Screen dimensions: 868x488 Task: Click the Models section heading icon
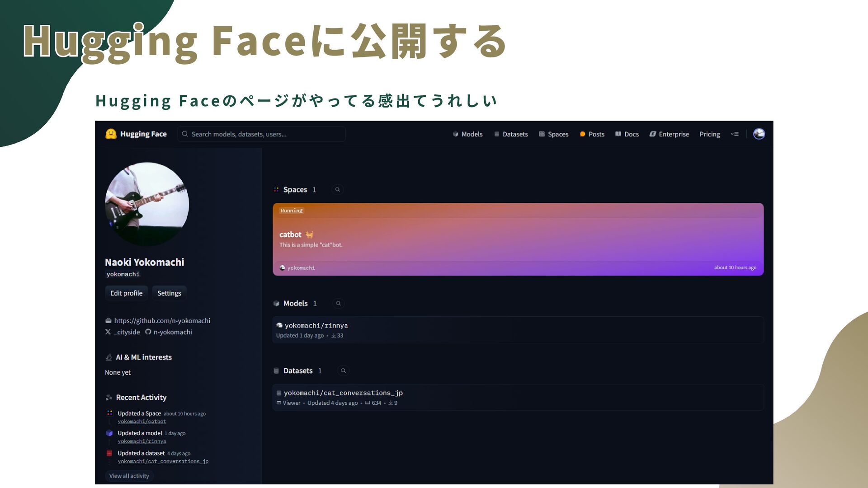[276, 304]
